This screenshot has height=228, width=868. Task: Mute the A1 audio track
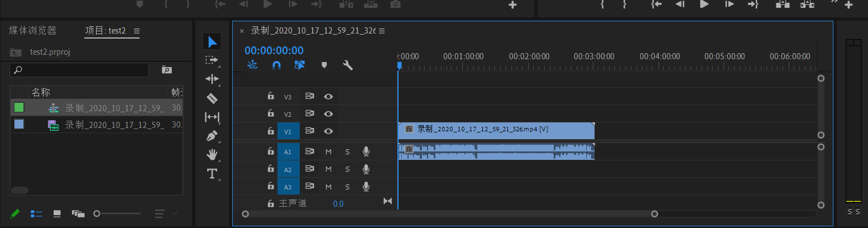pyautogui.click(x=328, y=151)
